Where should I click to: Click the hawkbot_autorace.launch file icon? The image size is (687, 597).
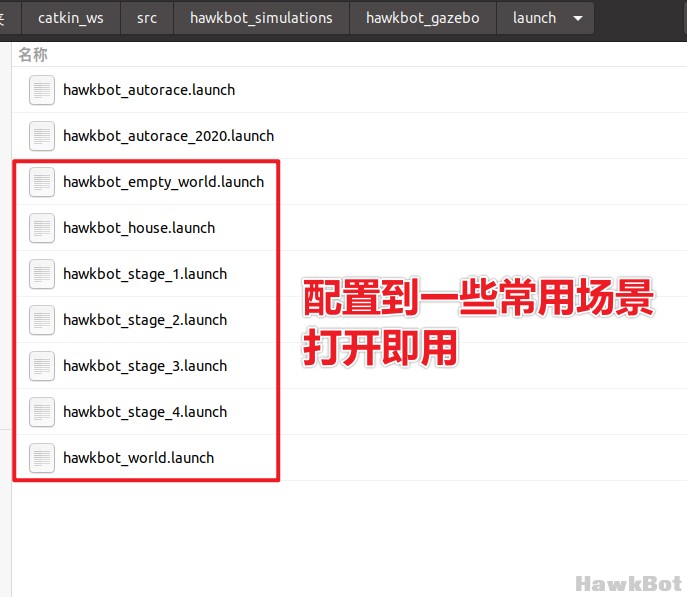pos(42,90)
